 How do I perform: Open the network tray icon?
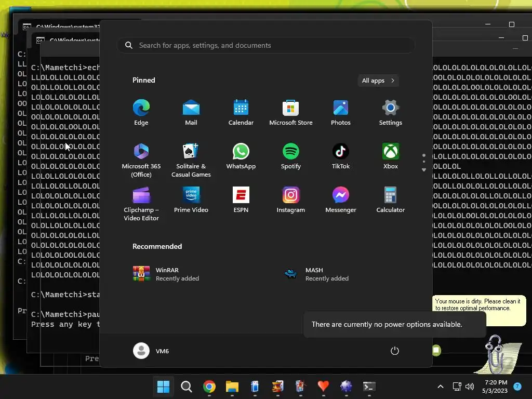457,387
